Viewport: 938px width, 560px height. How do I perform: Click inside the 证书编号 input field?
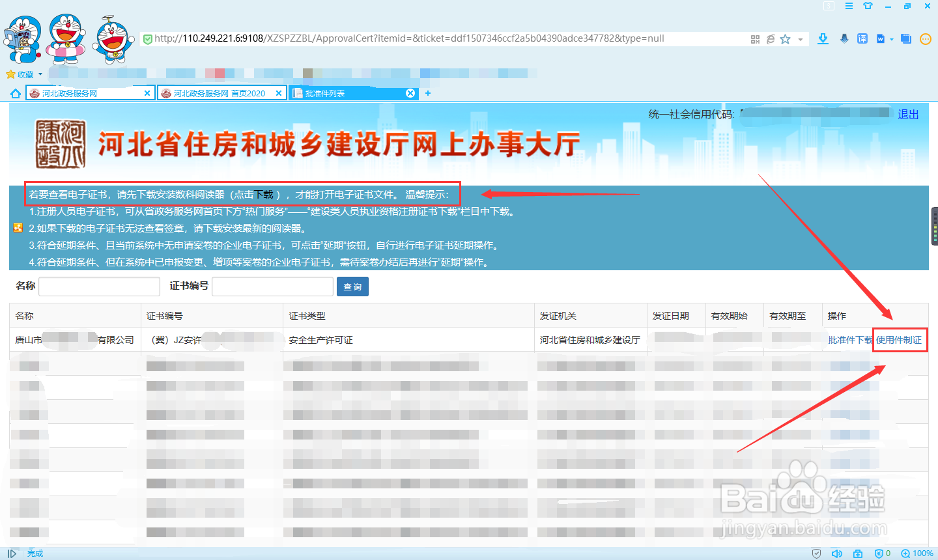[x=272, y=287]
